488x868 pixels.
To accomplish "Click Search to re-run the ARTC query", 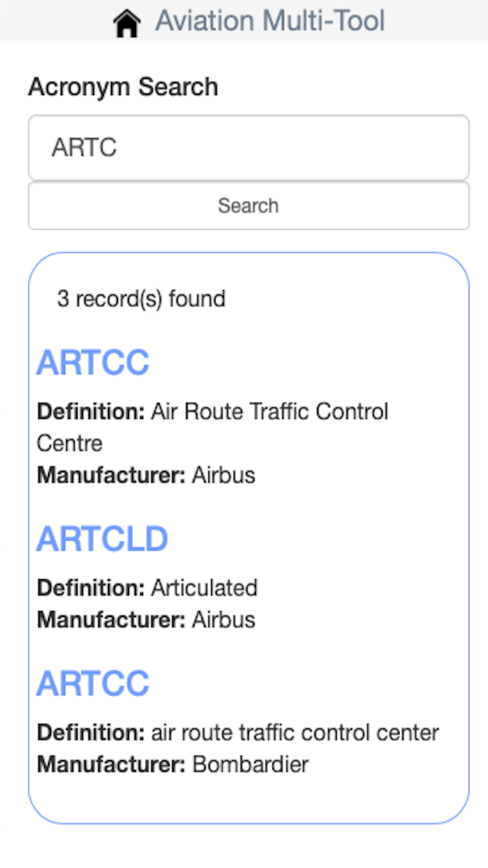I will pyautogui.click(x=248, y=206).
